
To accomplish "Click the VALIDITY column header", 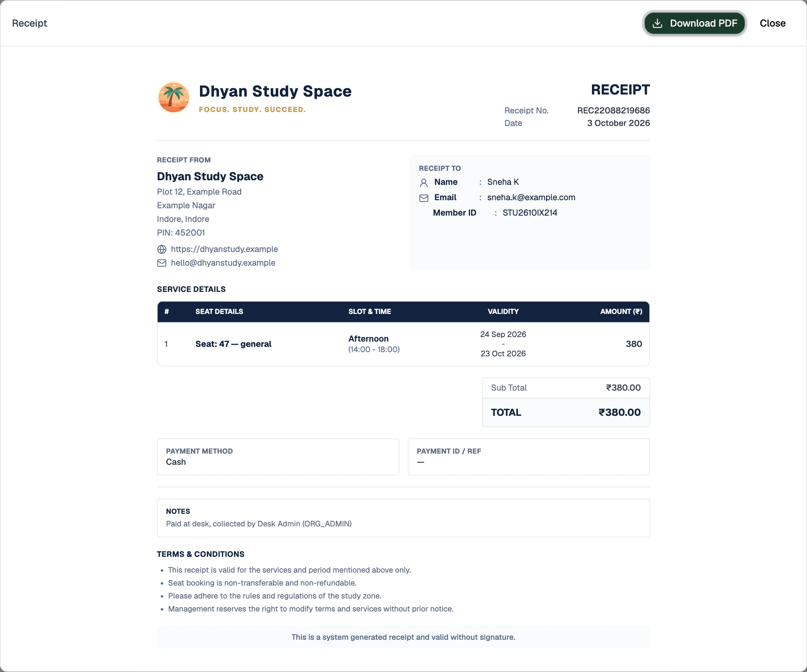I will (503, 311).
